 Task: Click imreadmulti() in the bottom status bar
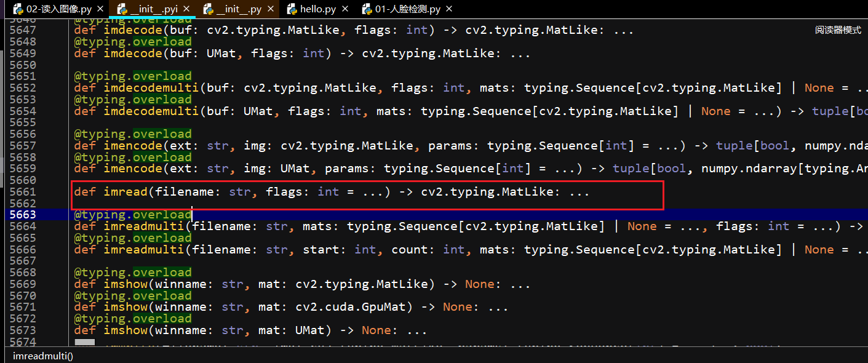[x=42, y=356]
